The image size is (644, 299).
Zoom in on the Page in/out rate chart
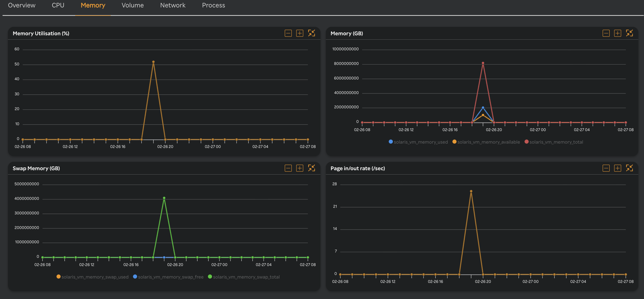618,168
